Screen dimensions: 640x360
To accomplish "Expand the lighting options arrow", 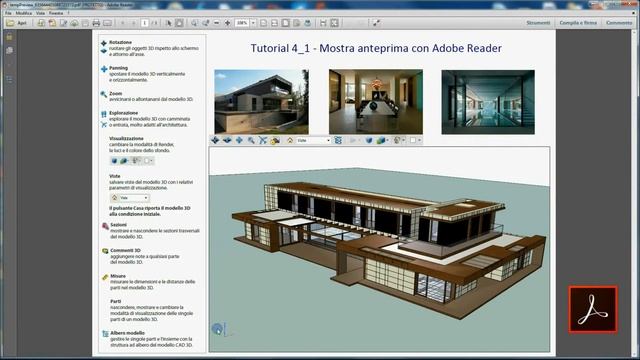I will pyautogui.click(x=403, y=140).
